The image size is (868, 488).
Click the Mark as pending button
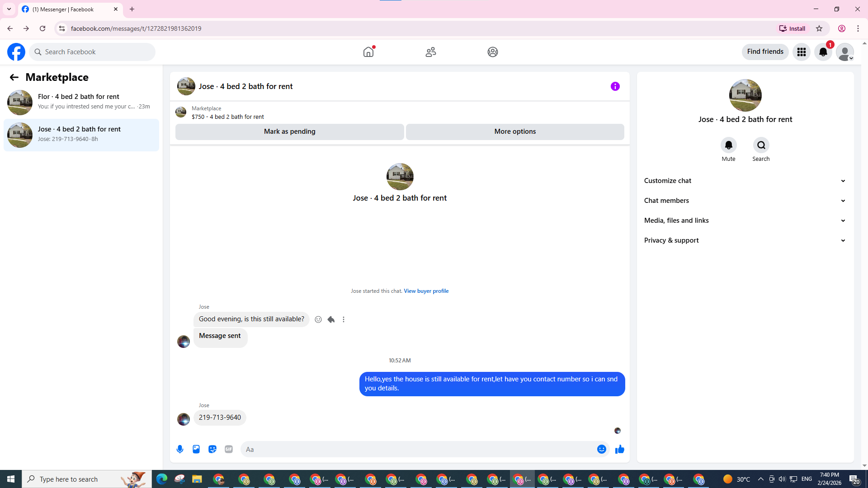pos(289,131)
